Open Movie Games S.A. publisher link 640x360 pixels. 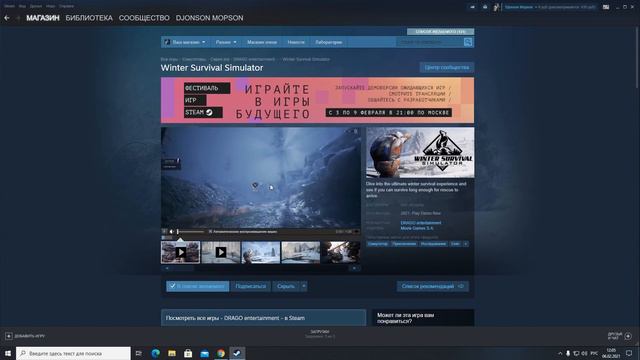417,228
